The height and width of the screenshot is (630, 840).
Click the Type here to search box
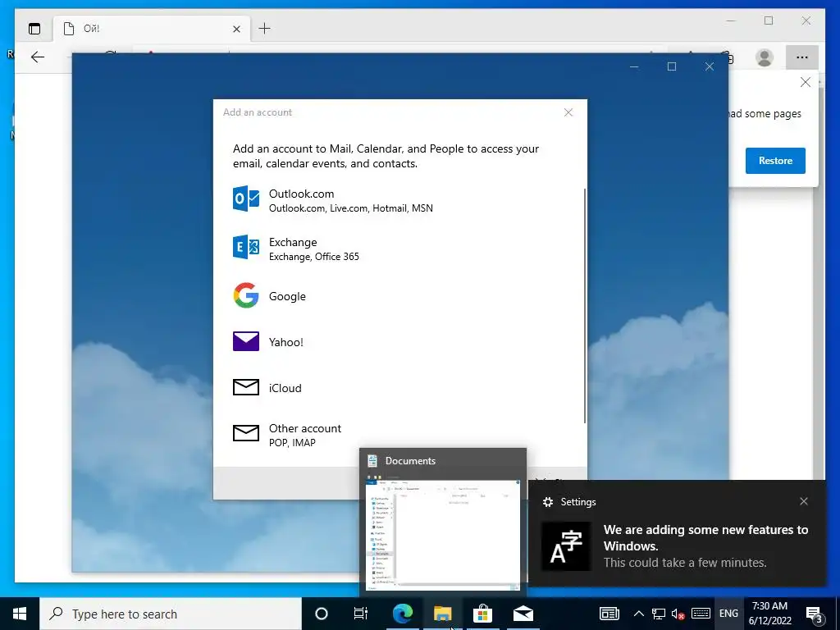point(171,614)
